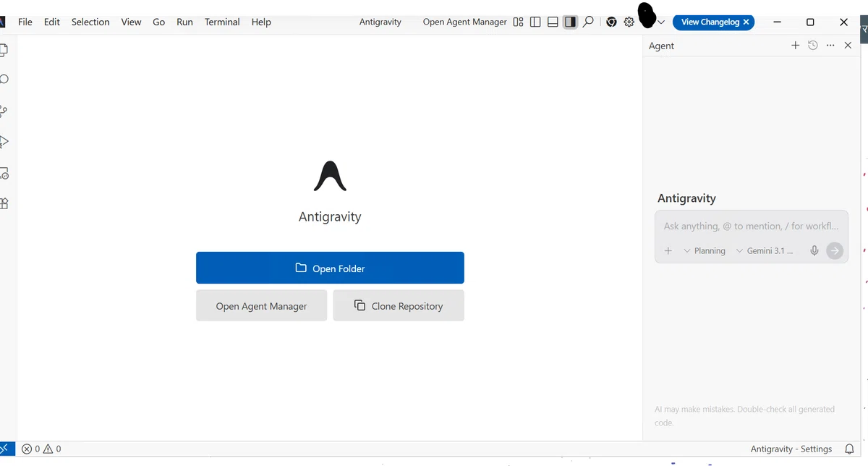
Task: Open the Edit menu
Action: coord(52,22)
